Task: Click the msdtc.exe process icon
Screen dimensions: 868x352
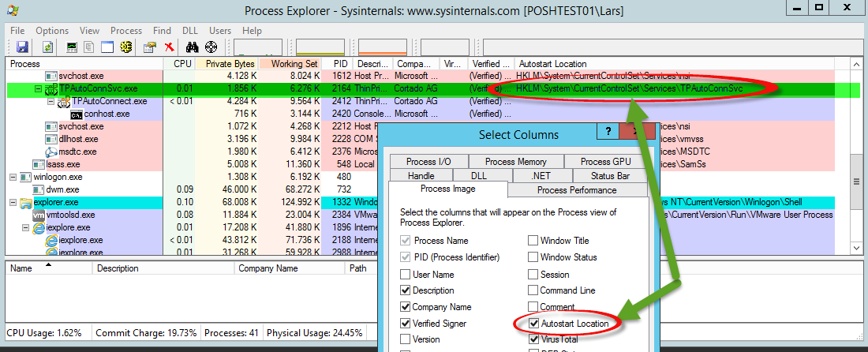Action: [51, 152]
